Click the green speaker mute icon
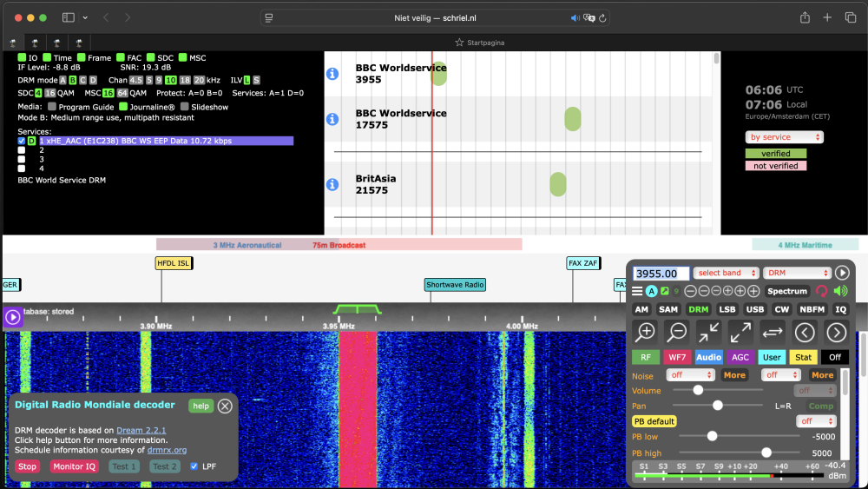The height and width of the screenshot is (489, 868). click(840, 291)
